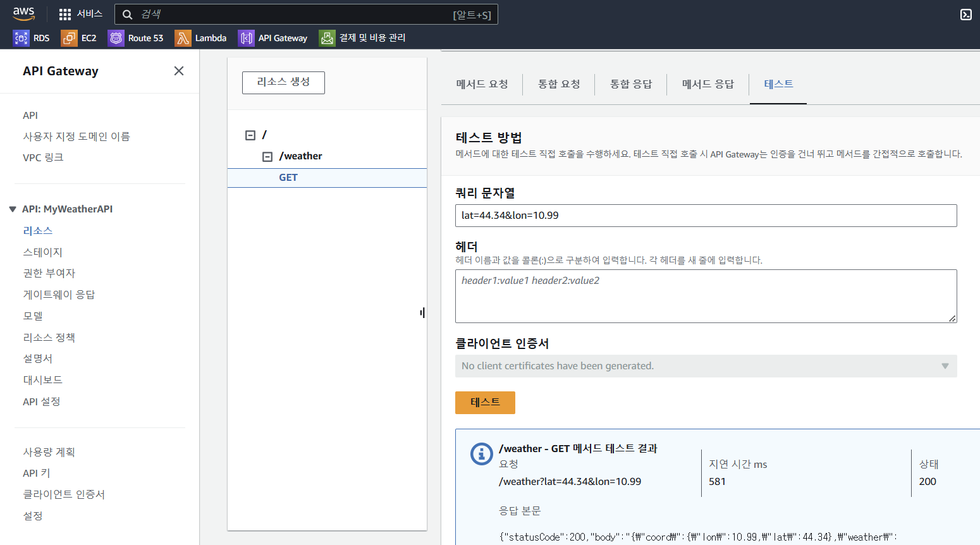The image size is (980, 545).
Task: Collapse the API: MyWeatherAPI section
Action: pyautogui.click(x=13, y=209)
